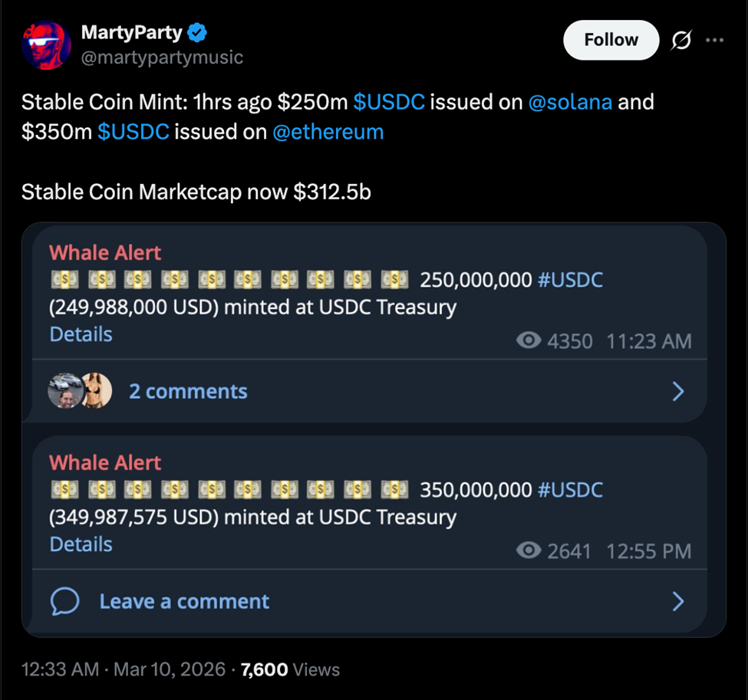The image size is (748, 700).
Task: Click the comment bubble icon beside Leave a comment
Action: tap(65, 601)
